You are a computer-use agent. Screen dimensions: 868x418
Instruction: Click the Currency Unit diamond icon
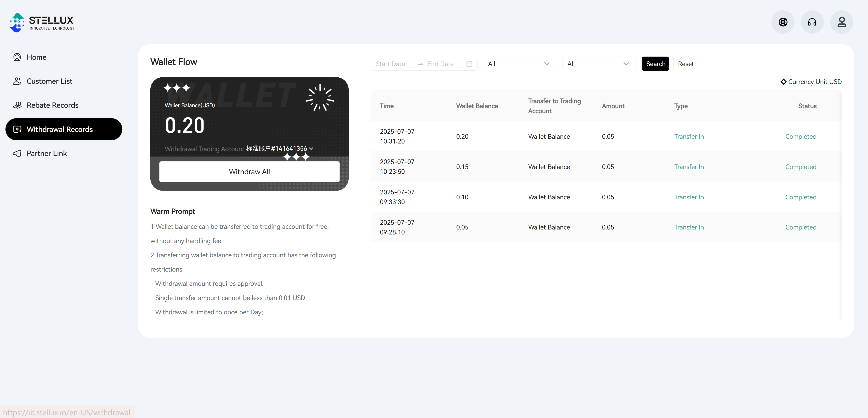(x=783, y=82)
